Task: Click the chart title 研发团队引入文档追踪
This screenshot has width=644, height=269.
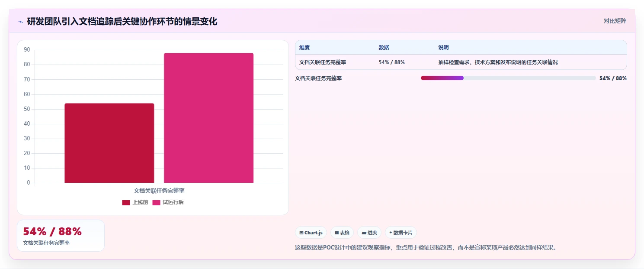Action: pyautogui.click(x=122, y=21)
